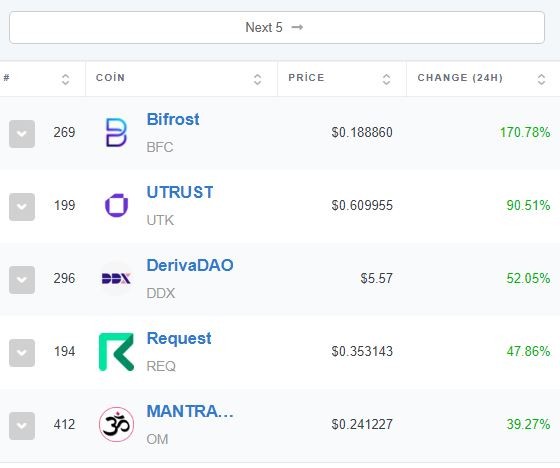The width and height of the screenshot is (560, 468).
Task: Click the Request coin logo
Action: click(116, 352)
